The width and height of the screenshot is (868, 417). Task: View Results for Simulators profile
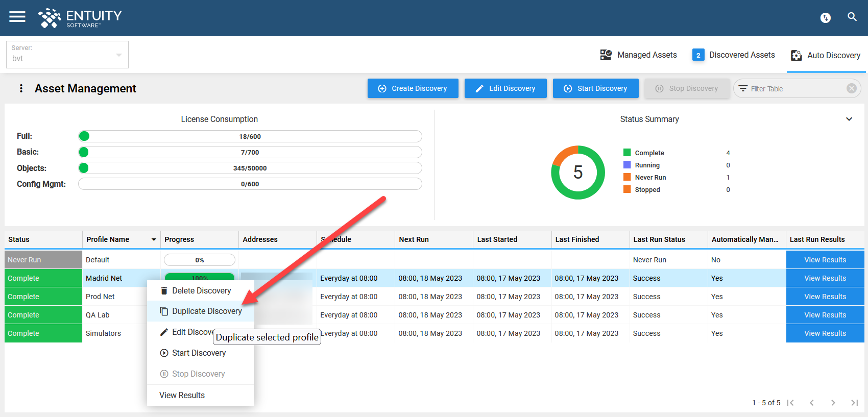pyautogui.click(x=825, y=333)
